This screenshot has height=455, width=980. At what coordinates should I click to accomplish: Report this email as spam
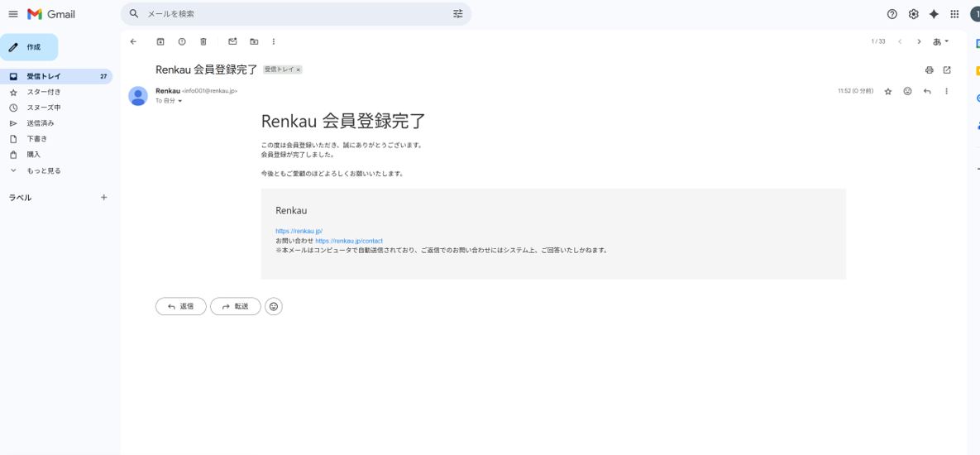pyautogui.click(x=182, y=41)
